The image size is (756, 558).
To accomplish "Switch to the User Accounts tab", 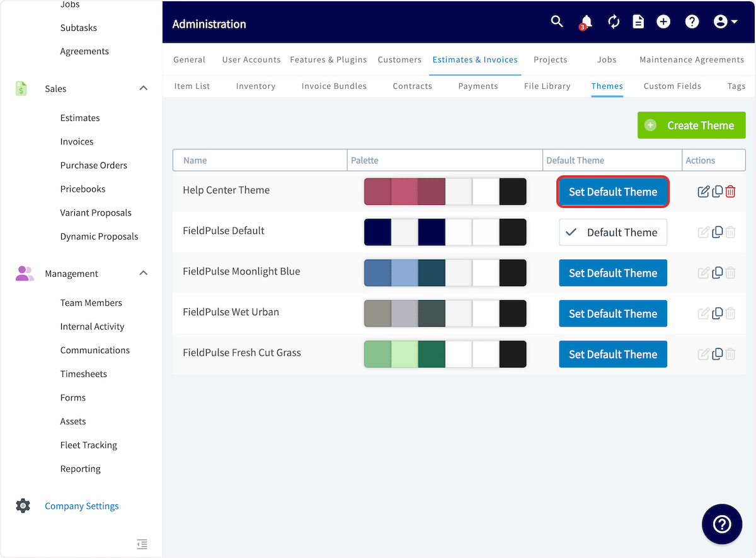I will [x=251, y=59].
